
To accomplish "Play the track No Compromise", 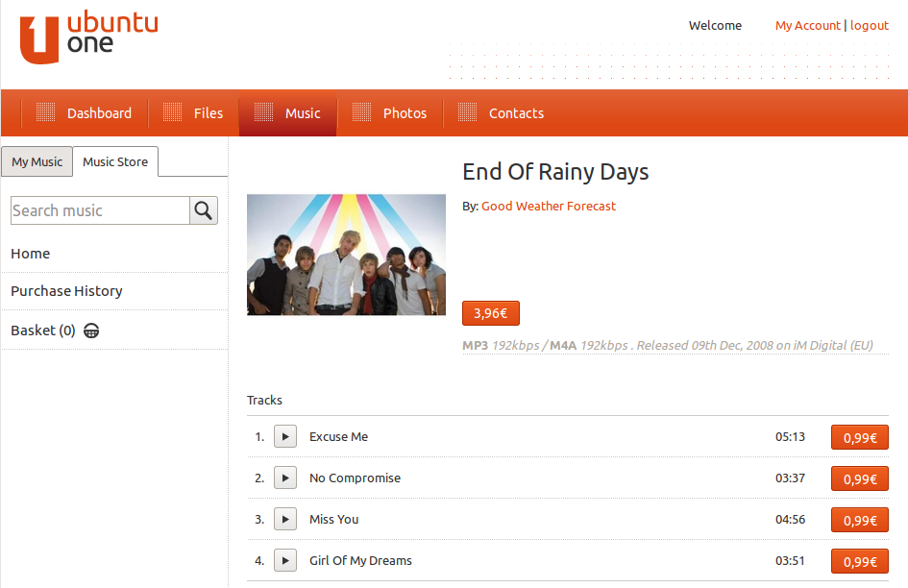I will coord(285,478).
